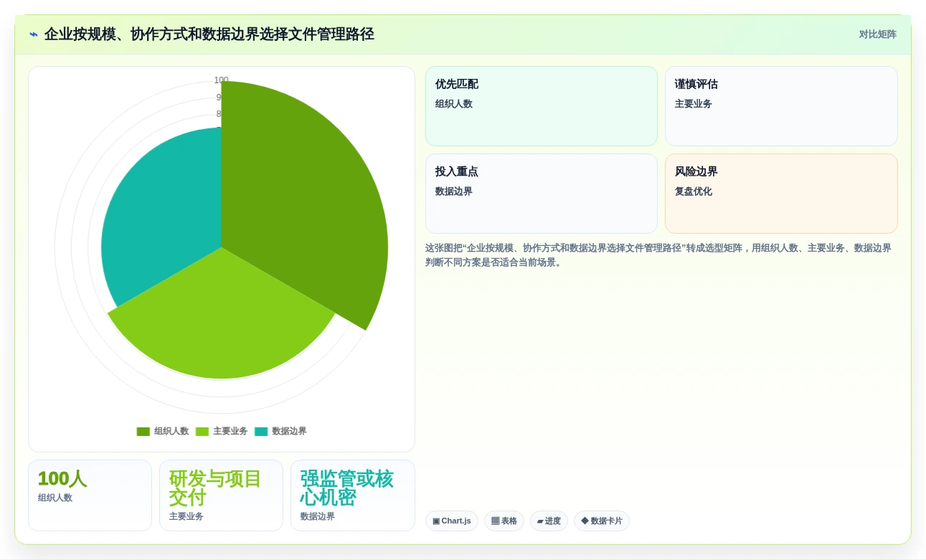
Task: Toggle the 组织人数 legend entry
Action: pyautogui.click(x=163, y=432)
